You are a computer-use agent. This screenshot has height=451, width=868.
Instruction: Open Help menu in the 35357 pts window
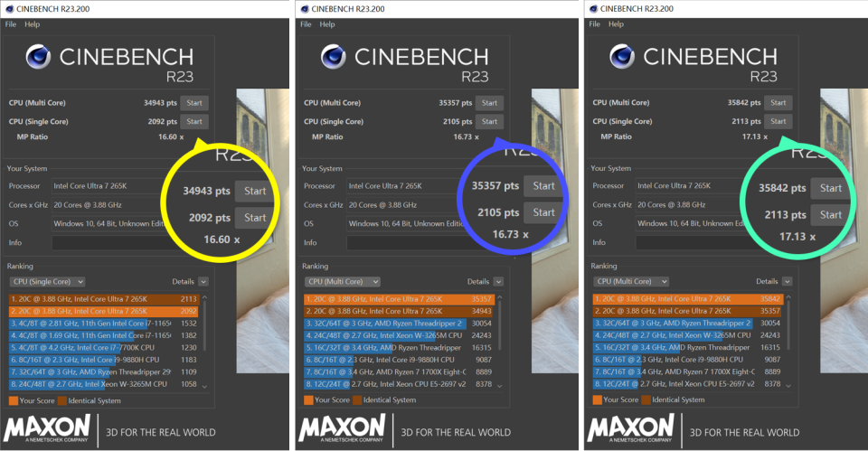[327, 24]
